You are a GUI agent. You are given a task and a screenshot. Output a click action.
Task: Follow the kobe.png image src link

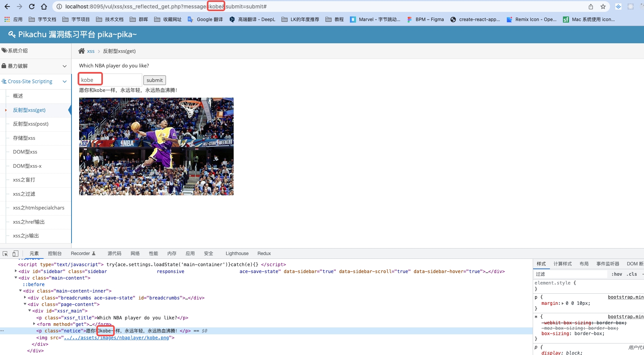tap(116, 338)
